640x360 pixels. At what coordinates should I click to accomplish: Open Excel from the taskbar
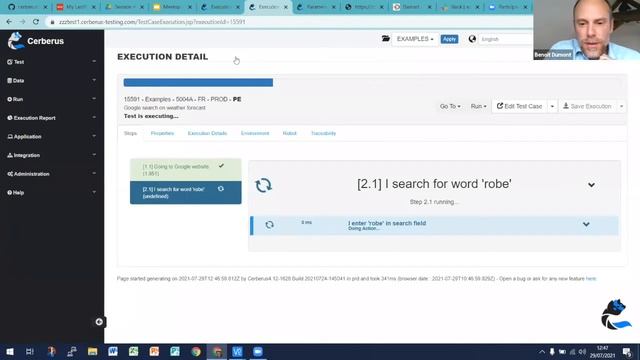click(133, 352)
